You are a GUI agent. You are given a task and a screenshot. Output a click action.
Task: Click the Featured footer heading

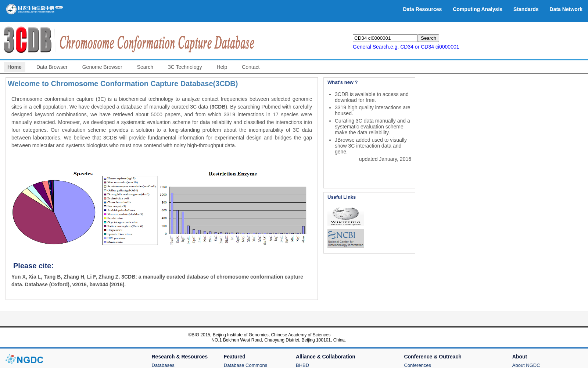click(234, 357)
